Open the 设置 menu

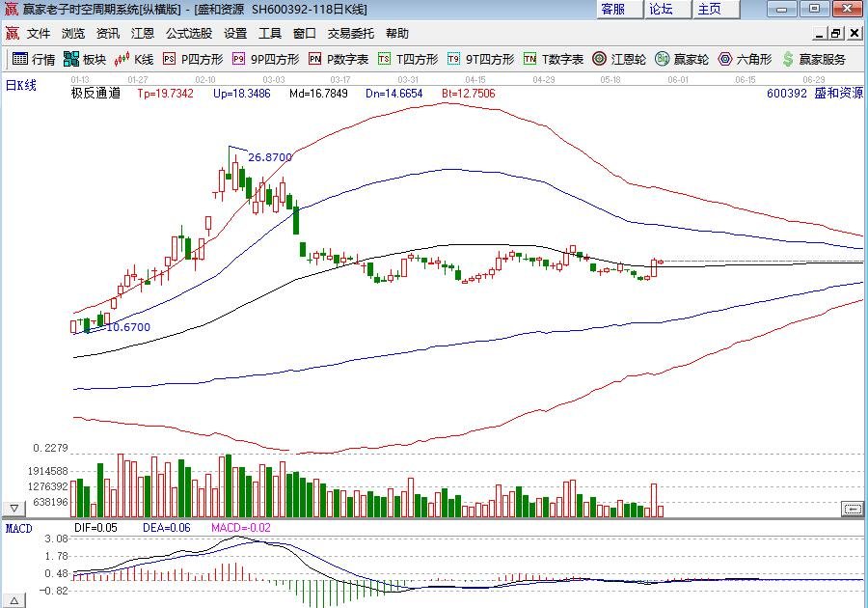coord(235,34)
